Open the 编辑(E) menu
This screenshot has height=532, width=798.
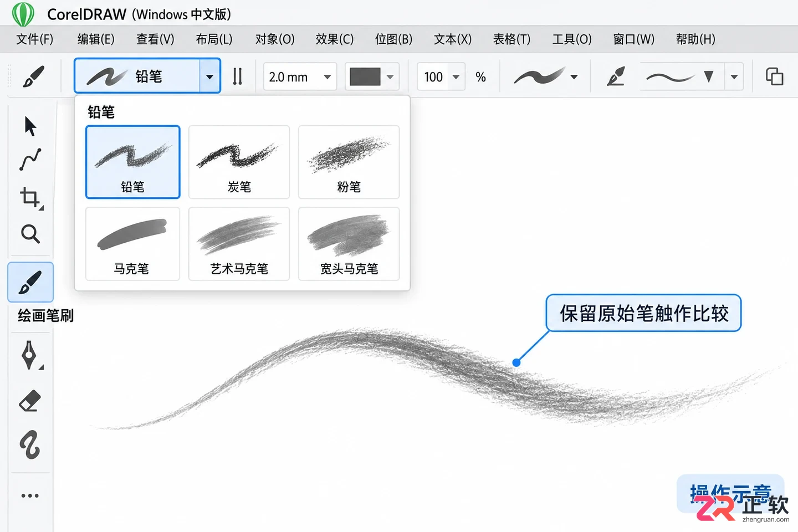click(x=96, y=39)
